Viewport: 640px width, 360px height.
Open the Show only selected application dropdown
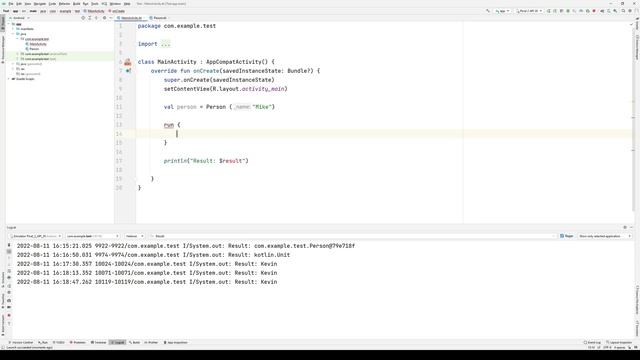[605, 236]
